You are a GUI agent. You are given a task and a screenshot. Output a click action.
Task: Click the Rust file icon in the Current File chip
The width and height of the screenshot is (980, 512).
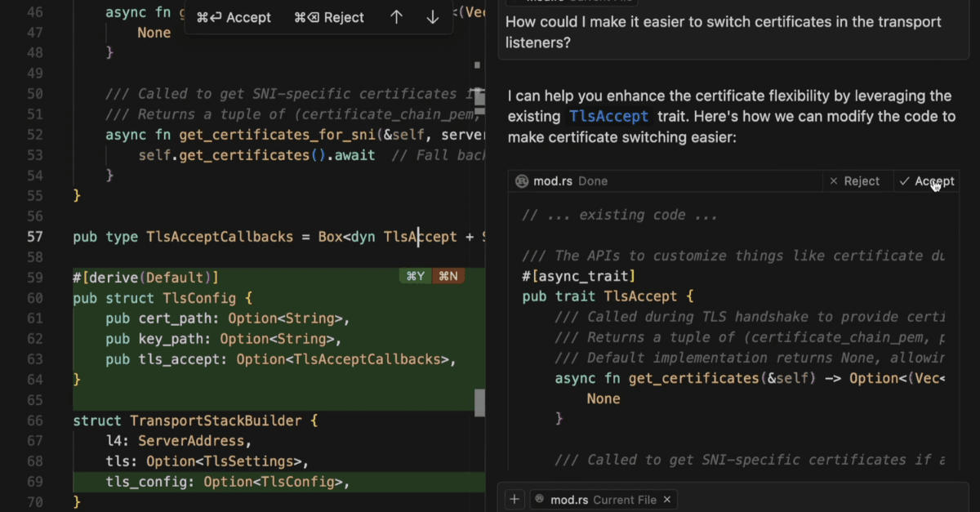click(539, 500)
